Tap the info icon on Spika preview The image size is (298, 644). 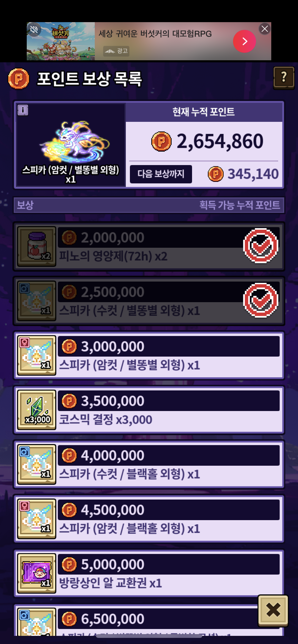click(x=23, y=110)
